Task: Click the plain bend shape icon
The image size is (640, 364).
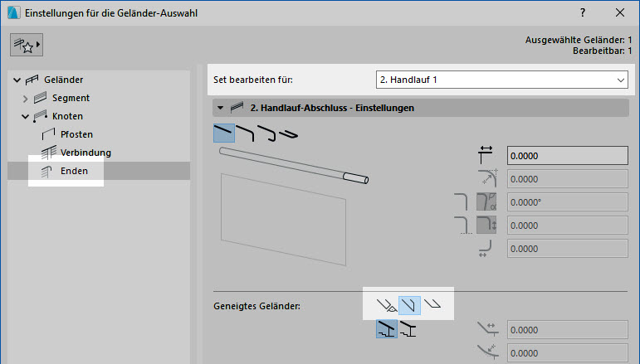Action: tap(462, 201)
